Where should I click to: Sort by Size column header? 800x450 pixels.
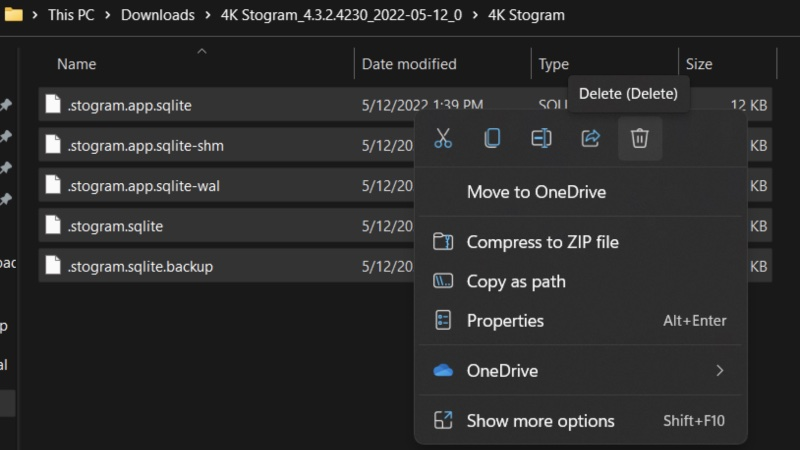point(699,64)
